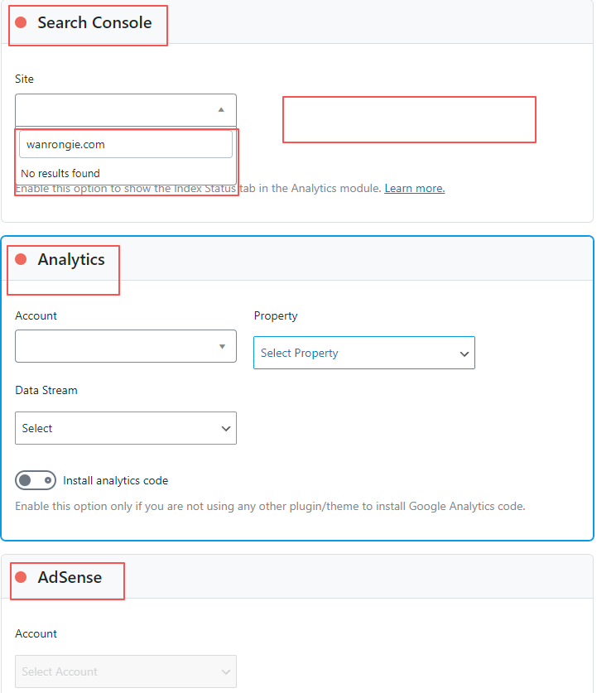Viewport: 616px width, 693px height.
Task: Open the Select Property dropdown
Action: (363, 353)
